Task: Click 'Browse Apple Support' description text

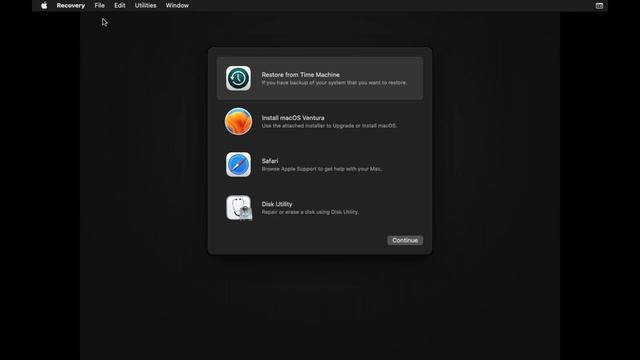Action: click(x=322, y=169)
